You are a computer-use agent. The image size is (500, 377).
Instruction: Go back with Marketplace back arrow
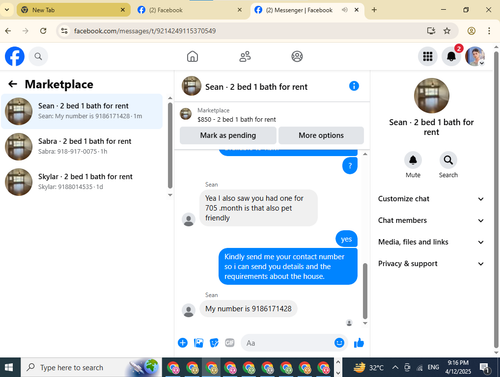pyautogui.click(x=13, y=84)
